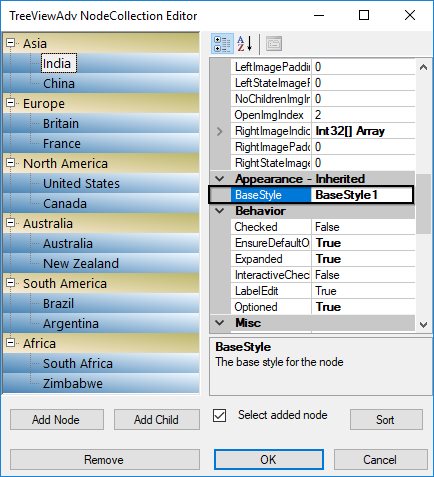Click the Add Node button

pyautogui.click(x=57, y=420)
